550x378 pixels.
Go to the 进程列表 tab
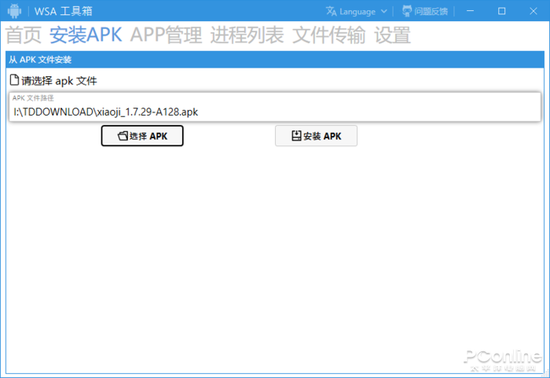tap(247, 35)
